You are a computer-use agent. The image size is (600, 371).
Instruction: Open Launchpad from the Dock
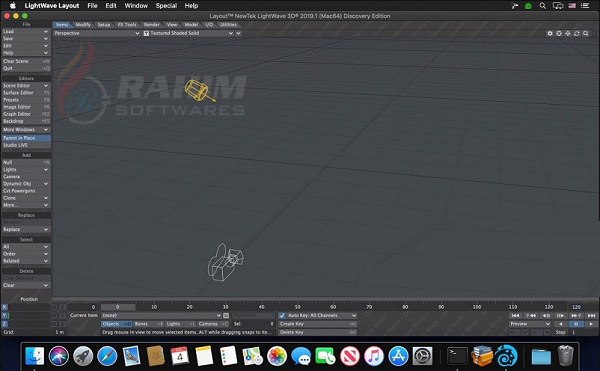(83, 356)
